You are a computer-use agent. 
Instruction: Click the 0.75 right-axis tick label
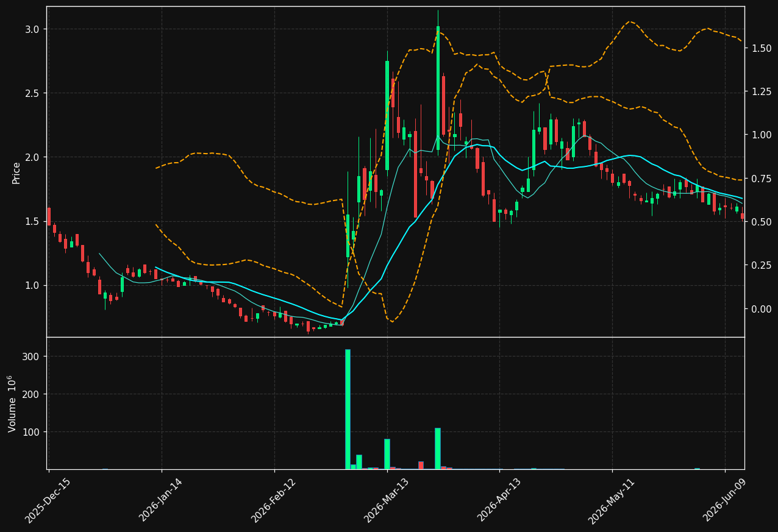761,179
